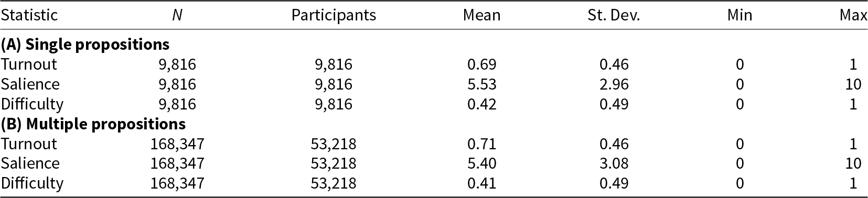The width and height of the screenshot is (868, 198).
Task: Click the St. Dev. column header
Action: pos(614,15)
